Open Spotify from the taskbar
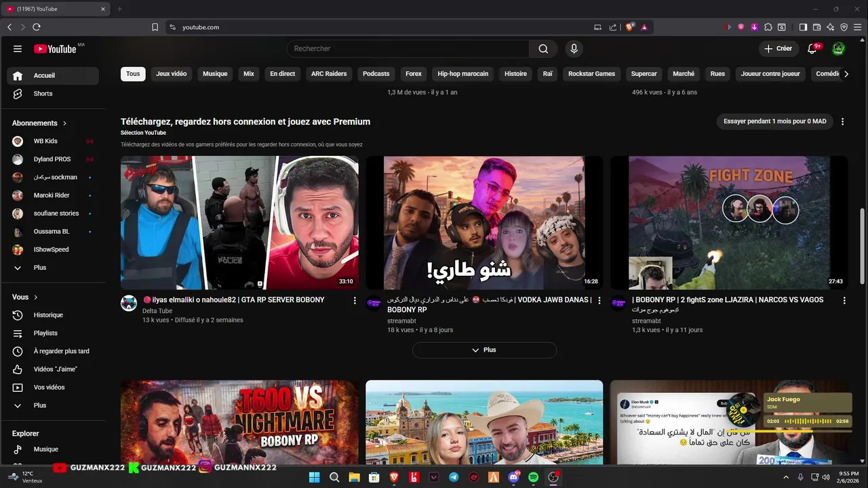 [x=533, y=477]
